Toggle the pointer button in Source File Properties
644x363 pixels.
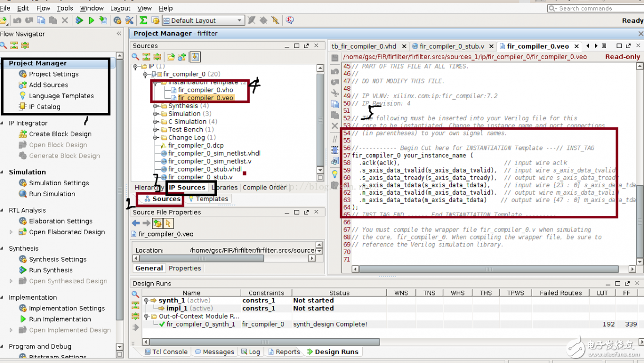(x=169, y=224)
